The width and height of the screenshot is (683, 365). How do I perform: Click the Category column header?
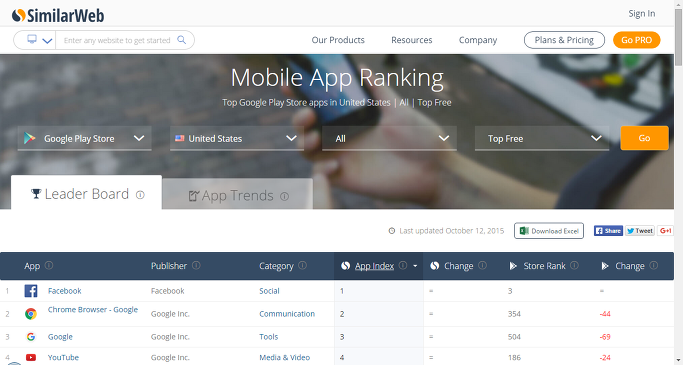pos(276,266)
